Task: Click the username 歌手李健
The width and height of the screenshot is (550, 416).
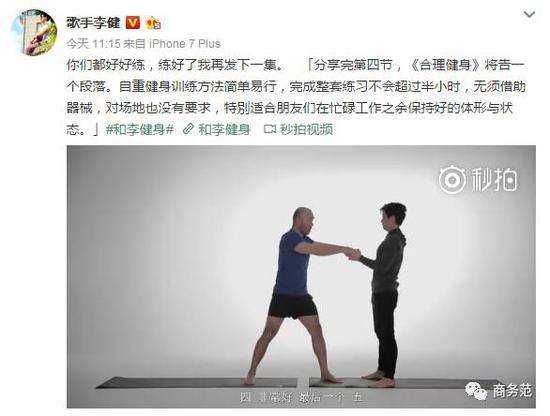Action: [93, 23]
